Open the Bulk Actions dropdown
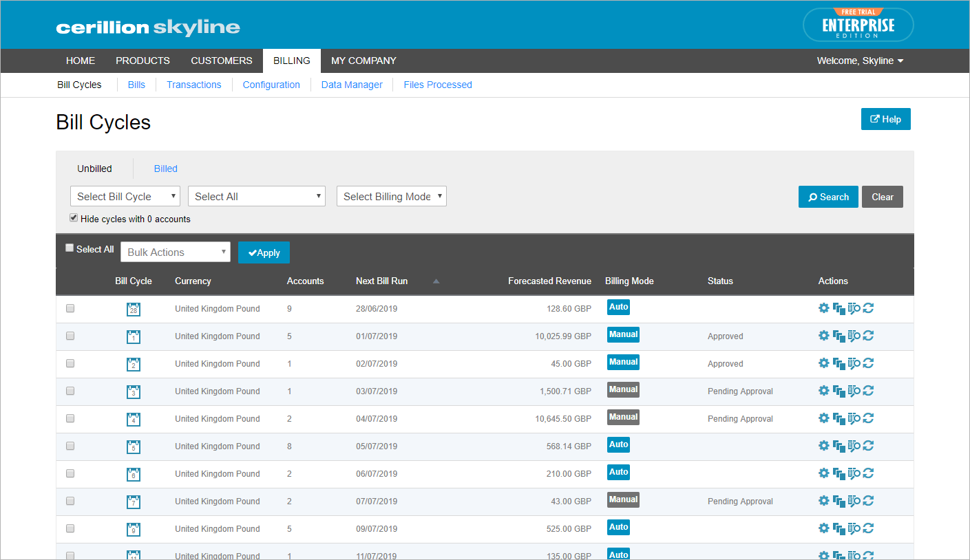The image size is (970, 560). click(x=176, y=252)
